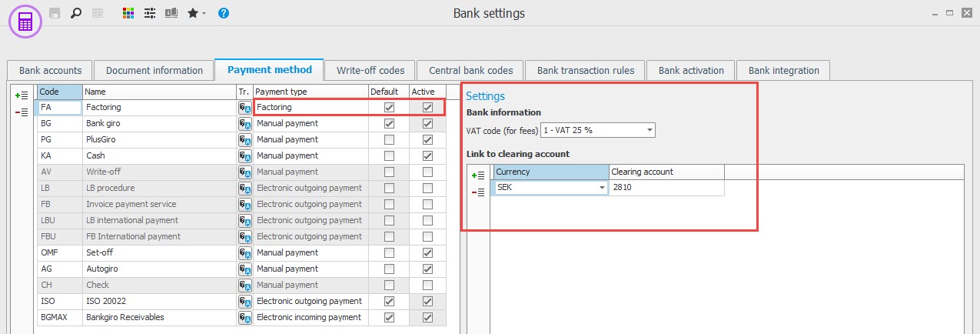Enable the Active checkbox for Write-off
This screenshot has height=334, width=980.
427,172
